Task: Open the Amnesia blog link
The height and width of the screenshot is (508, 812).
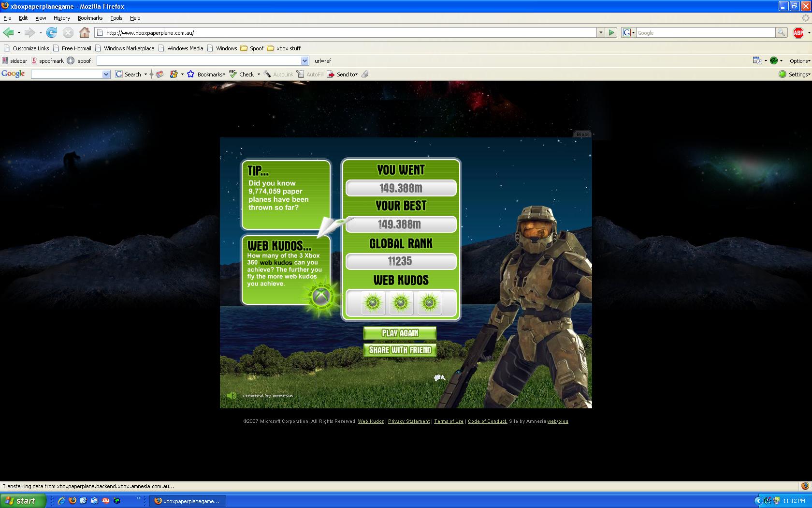Action: 564,421
